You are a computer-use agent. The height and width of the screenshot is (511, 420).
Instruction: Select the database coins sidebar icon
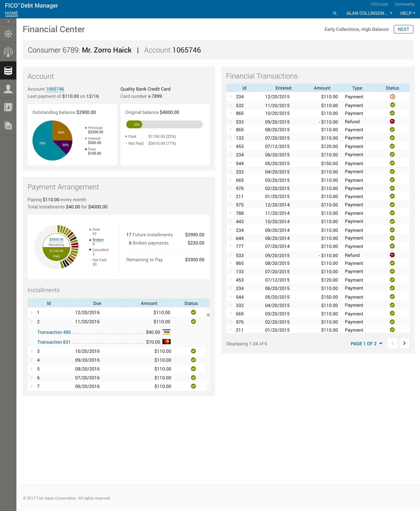coord(8,70)
